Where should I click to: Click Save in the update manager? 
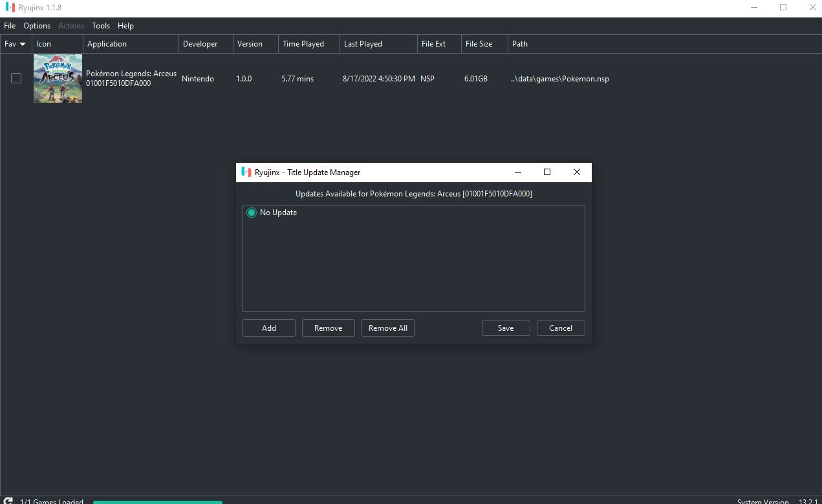(505, 328)
